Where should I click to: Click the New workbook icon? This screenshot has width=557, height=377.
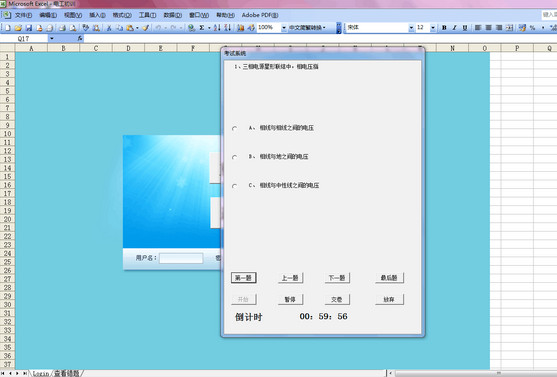(x=8, y=28)
